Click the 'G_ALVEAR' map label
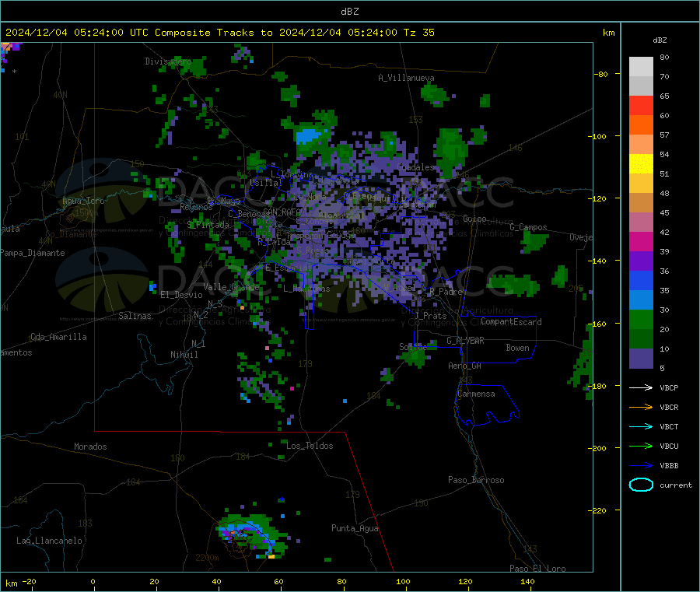This screenshot has height=592, width=700. [x=465, y=341]
